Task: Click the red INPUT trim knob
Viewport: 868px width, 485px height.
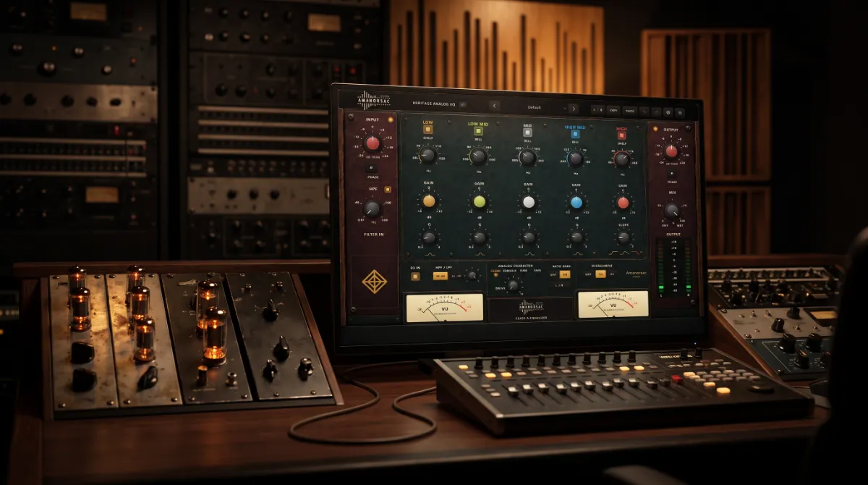Action: 373,143
